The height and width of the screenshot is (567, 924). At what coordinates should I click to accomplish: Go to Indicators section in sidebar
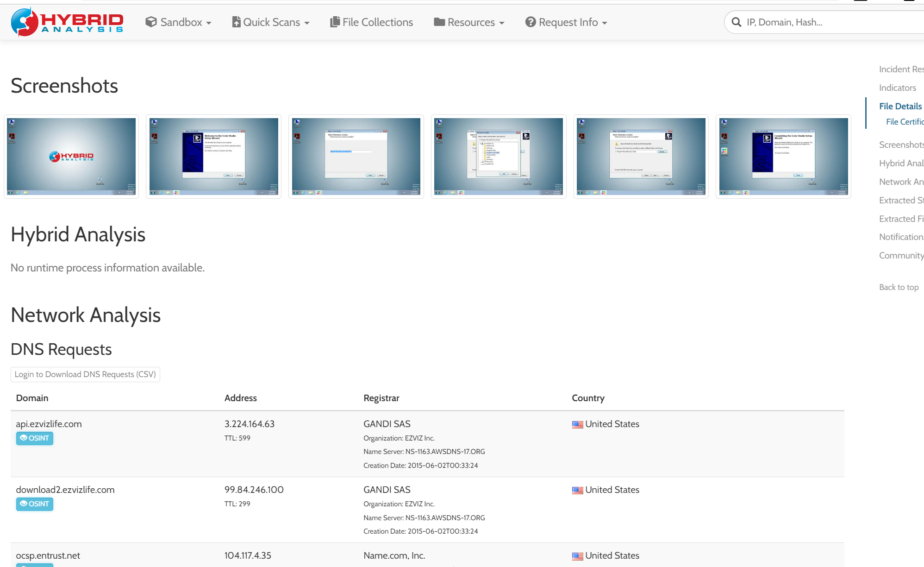(898, 88)
